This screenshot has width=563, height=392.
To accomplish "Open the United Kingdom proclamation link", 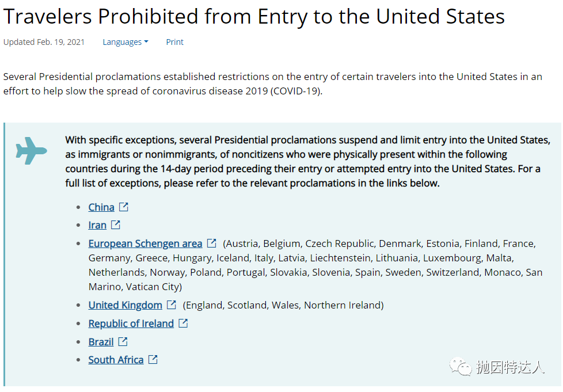I will click(125, 305).
